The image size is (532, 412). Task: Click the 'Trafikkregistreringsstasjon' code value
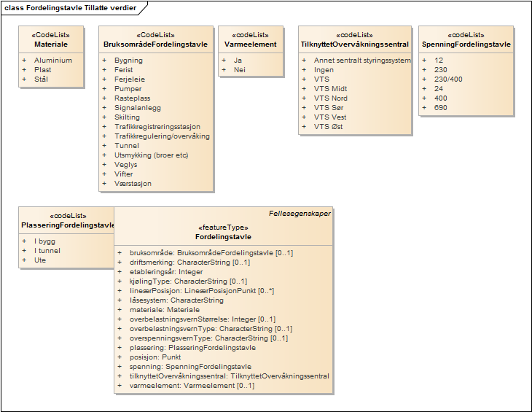(x=157, y=127)
